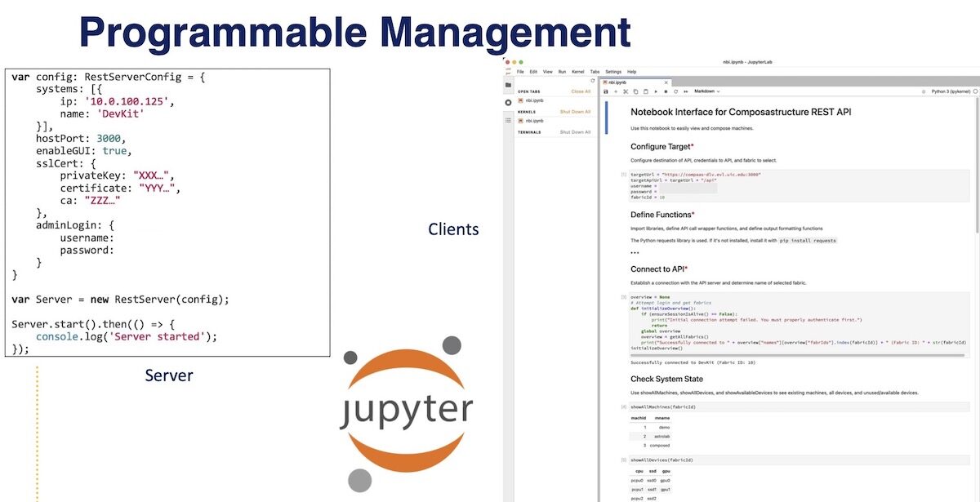Viewport: 980px width, 502px height.
Task: Click the Jupyter logo icon beside File menu
Action: click(508, 72)
